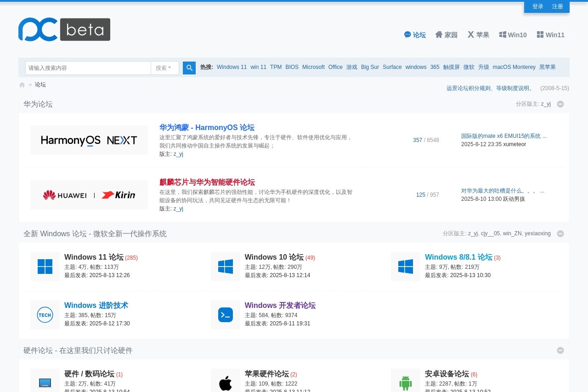Click lowercase hot search term windows
Screen dimensions: 588x392
pos(416,67)
